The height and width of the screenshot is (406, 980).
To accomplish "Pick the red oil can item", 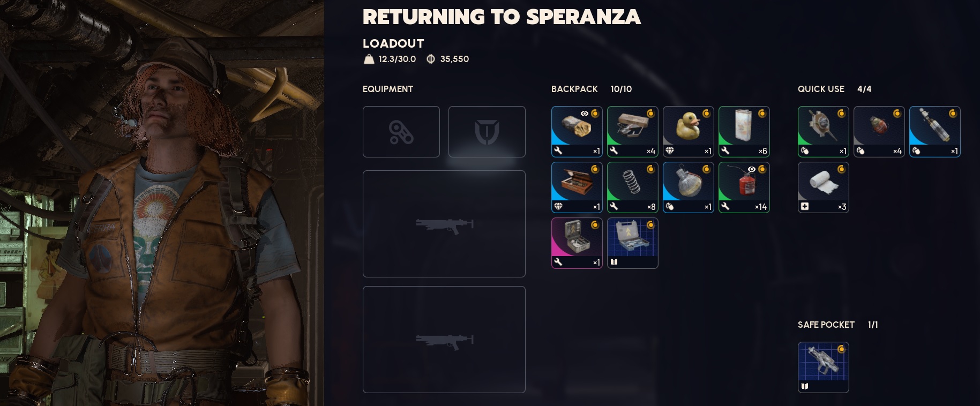I will (744, 187).
